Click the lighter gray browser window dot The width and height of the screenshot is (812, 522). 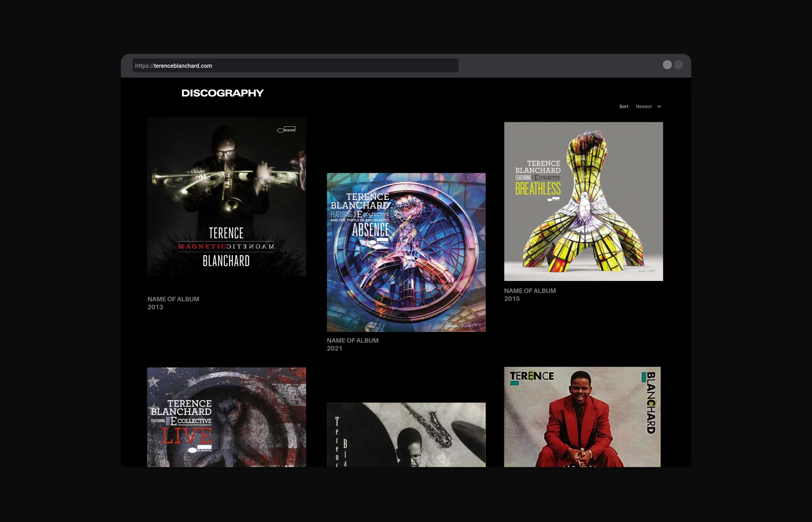coord(667,65)
